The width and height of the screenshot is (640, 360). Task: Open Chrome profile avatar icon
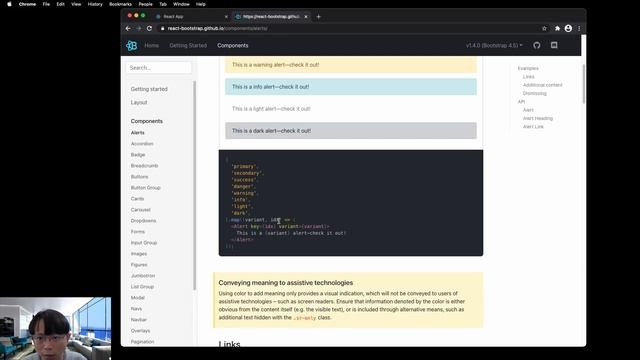point(568,29)
